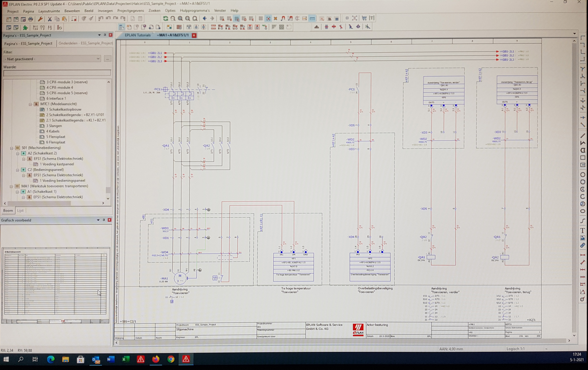Click the Artikellijst preview thumbnail
This screenshot has width=588, height=370.
(56, 286)
